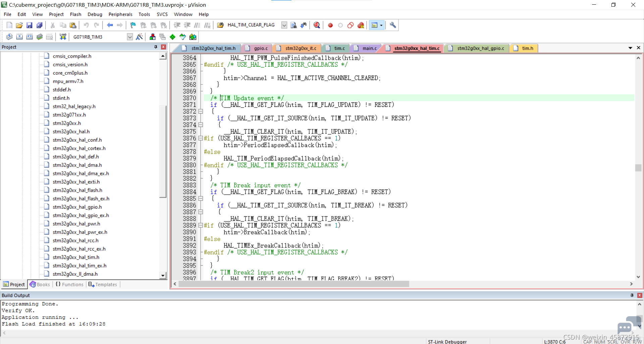
Task: Click the Project tree vertical scrollbar thumb
Action: coord(163,152)
